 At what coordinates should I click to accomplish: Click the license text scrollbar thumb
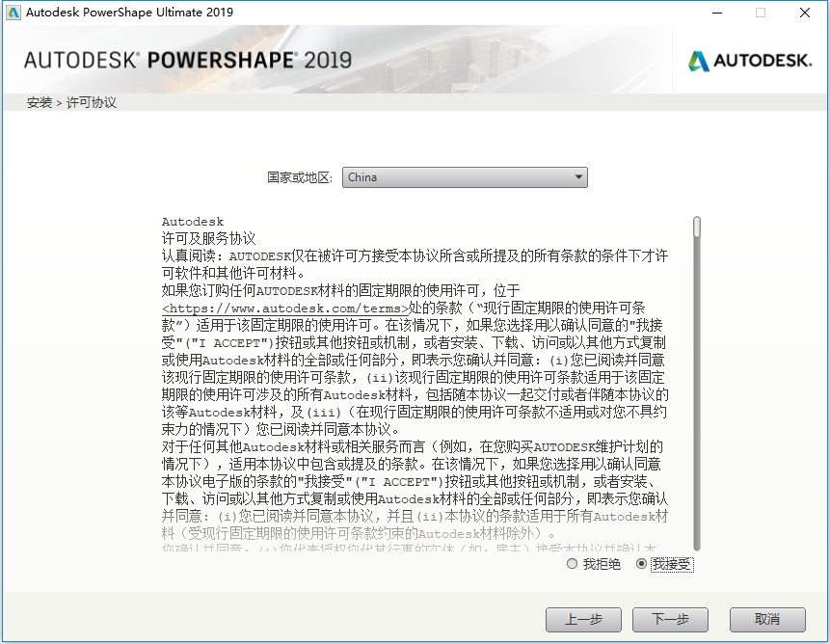click(x=697, y=227)
